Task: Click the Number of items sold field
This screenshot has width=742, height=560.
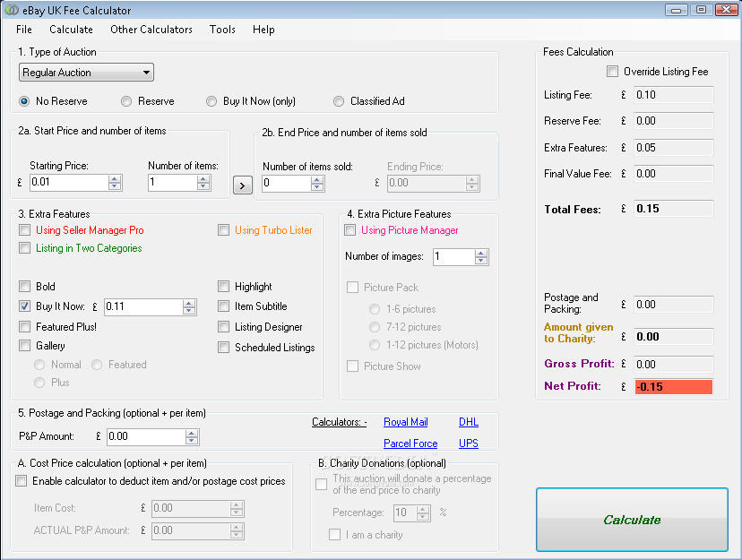Action: (287, 184)
